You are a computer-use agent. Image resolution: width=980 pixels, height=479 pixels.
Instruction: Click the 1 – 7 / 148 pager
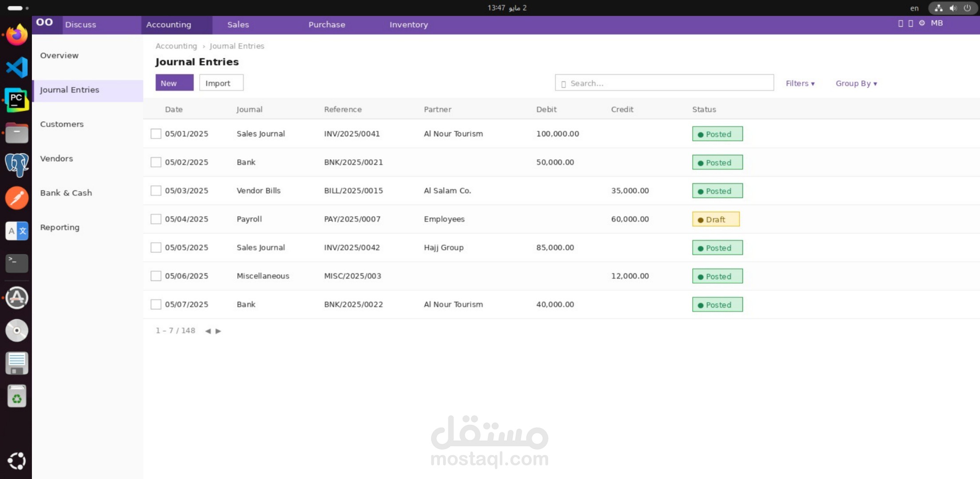coord(175,331)
